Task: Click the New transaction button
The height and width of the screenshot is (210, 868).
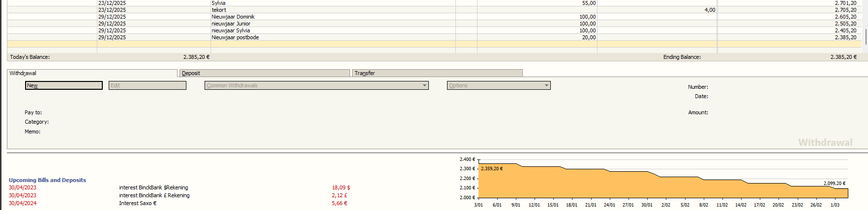Action: [64, 85]
